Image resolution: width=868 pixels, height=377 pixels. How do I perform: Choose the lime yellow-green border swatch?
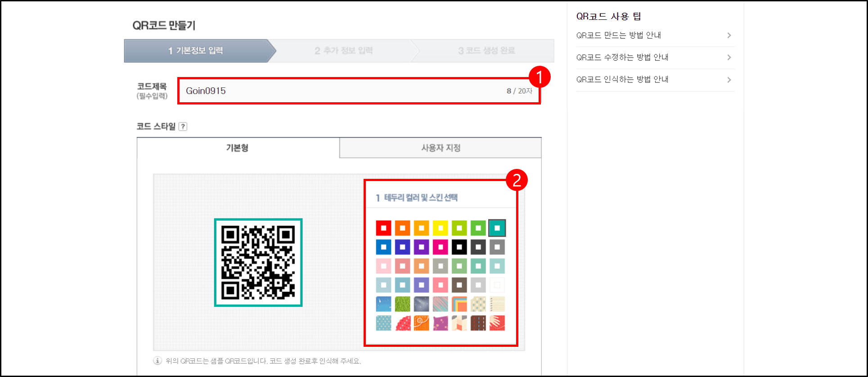tap(459, 228)
